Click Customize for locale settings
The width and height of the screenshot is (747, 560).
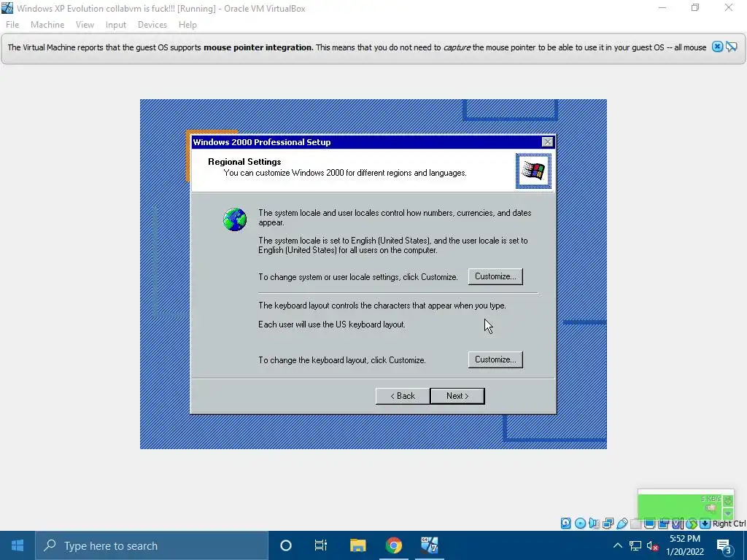(495, 276)
